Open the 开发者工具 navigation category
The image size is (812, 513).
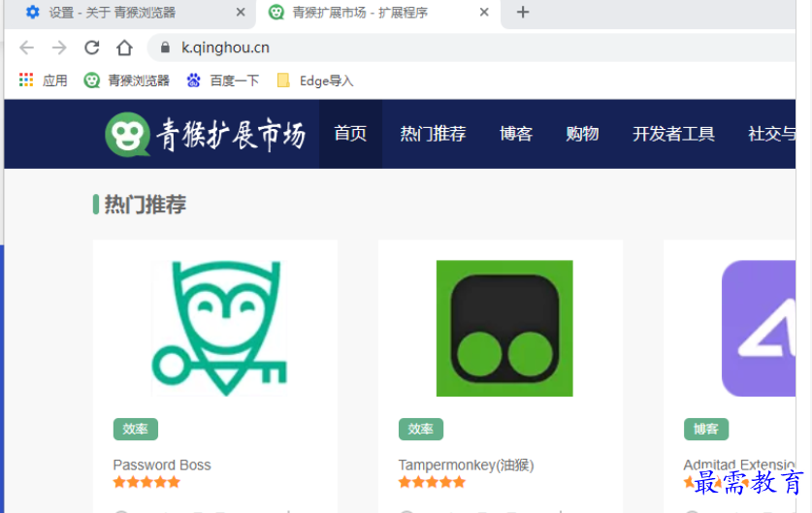pos(673,134)
